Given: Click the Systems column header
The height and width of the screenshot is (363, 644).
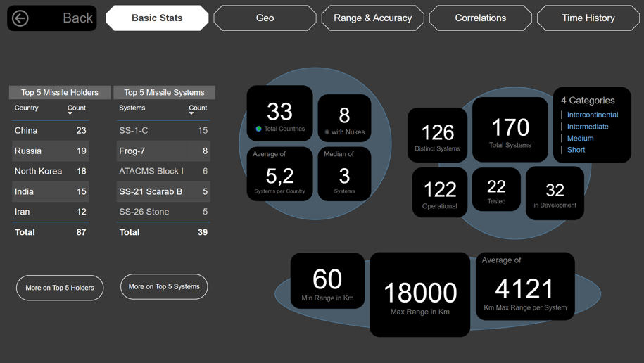Looking at the screenshot, I should click(x=132, y=108).
